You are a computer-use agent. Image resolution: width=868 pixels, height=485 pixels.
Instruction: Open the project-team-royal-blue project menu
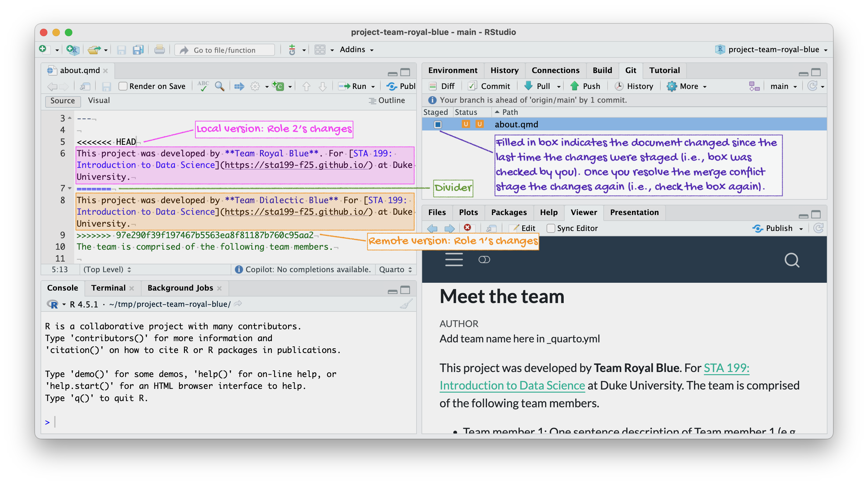(x=773, y=50)
